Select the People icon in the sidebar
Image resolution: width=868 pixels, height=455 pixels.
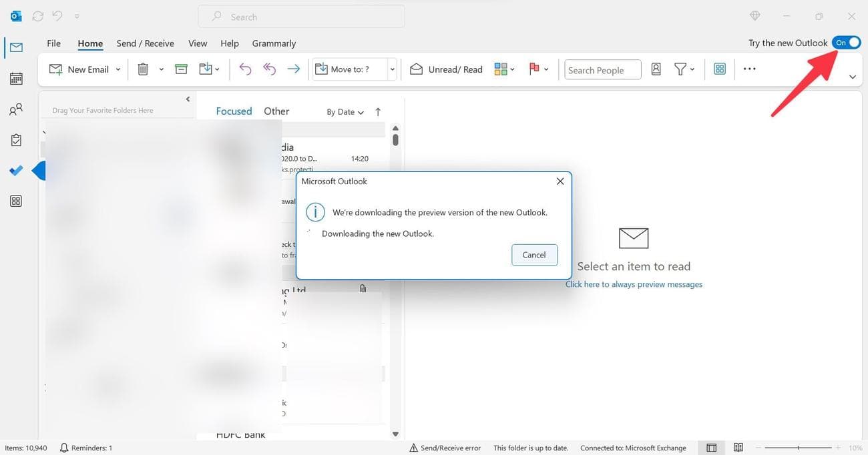coord(15,109)
